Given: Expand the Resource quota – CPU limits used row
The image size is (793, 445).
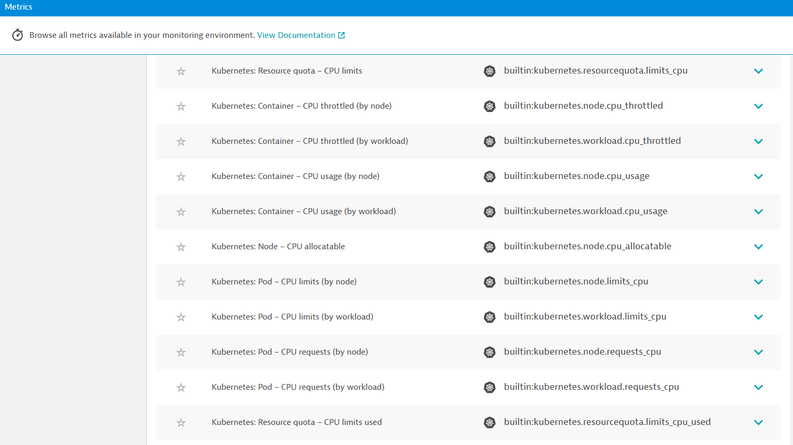Looking at the screenshot, I should click(758, 423).
